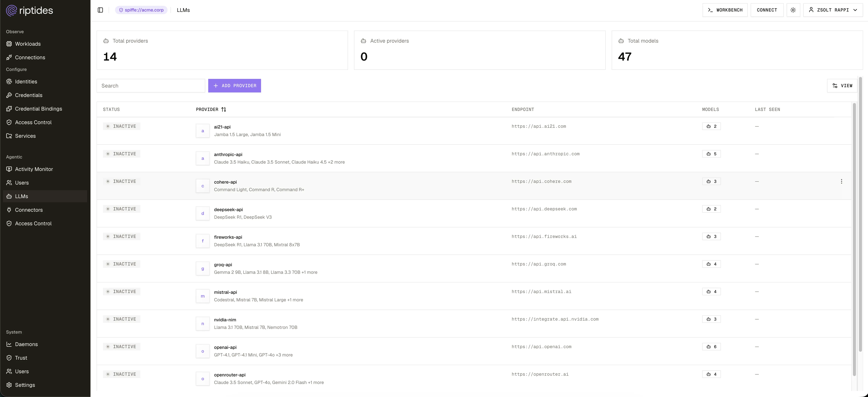
Task: Click the deepseek-api letter avatar
Action: click(x=203, y=213)
